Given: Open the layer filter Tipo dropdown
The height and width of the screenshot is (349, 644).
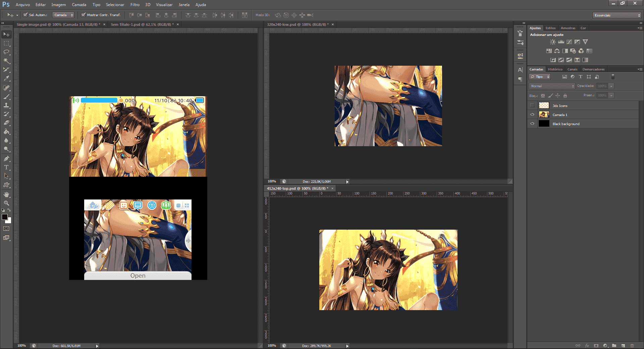Looking at the screenshot, I should [540, 77].
